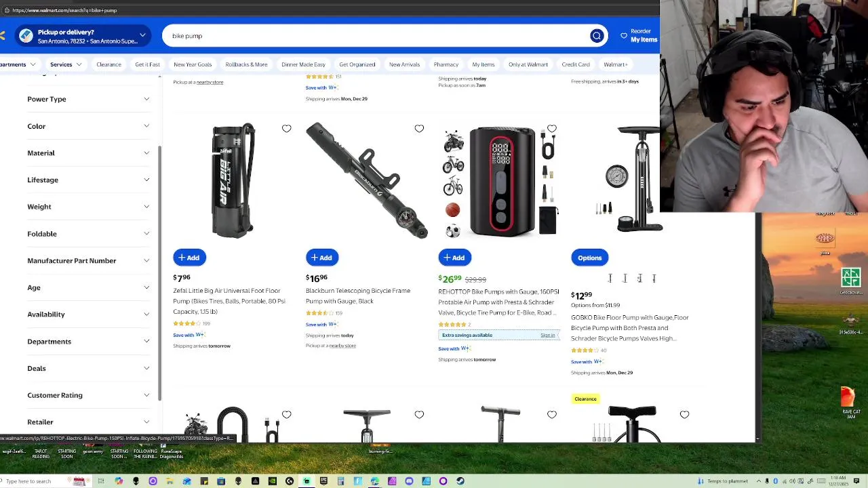The height and width of the screenshot is (488, 868).
Task: Expand Manufacturer Part Number filter
Action: pyautogui.click(x=88, y=260)
